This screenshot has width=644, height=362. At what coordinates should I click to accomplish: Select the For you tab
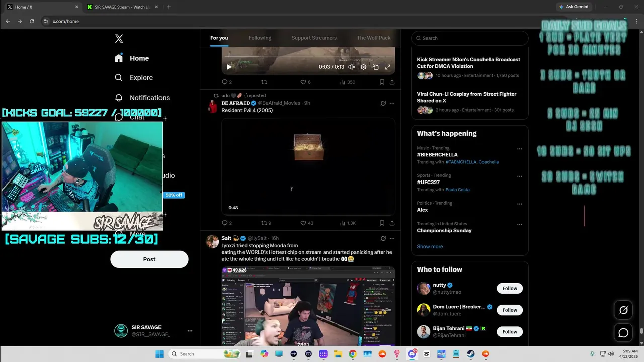(219, 38)
